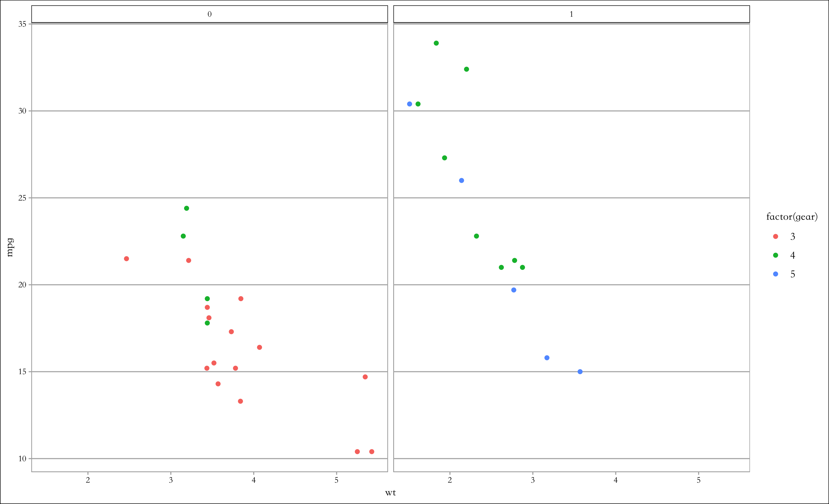
Task: Click the y-axis tick label 35
Action: coord(22,24)
